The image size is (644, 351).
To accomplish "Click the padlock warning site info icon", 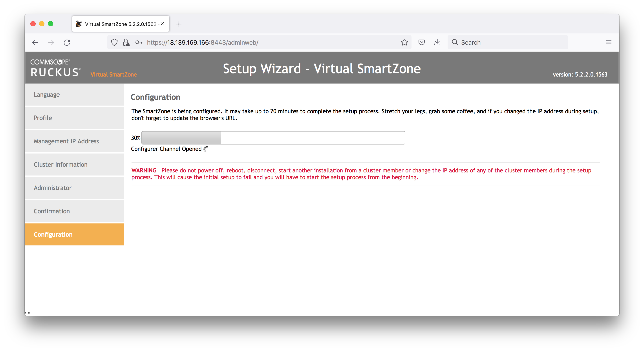I will 126,42.
